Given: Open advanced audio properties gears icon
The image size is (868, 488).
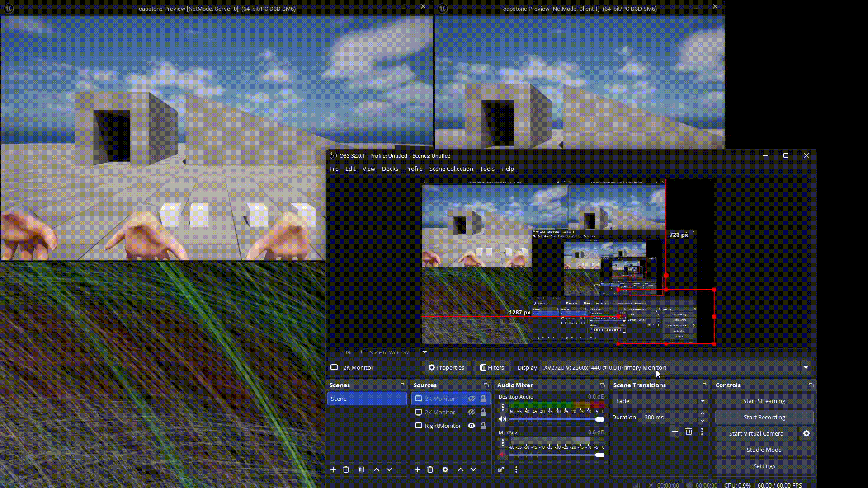Looking at the screenshot, I should 501,469.
